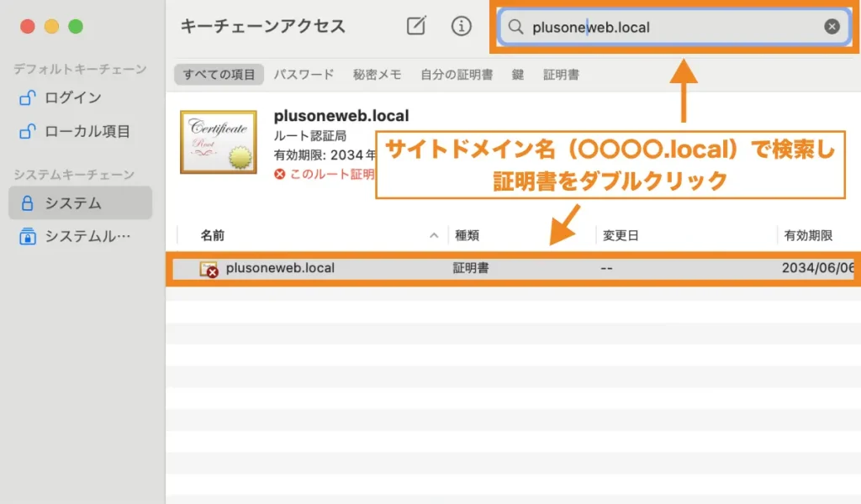Select the システム keychain in sidebar
The height and width of the screenshot is (504, 861).
tap(73, 203)
